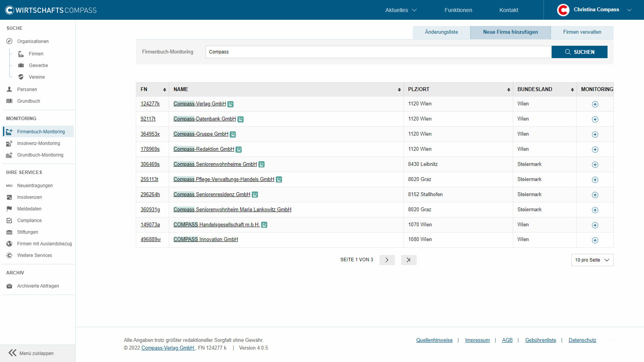
Task: Open Firmen mit Auslandsbezug
Action: (x=44, y=244)
